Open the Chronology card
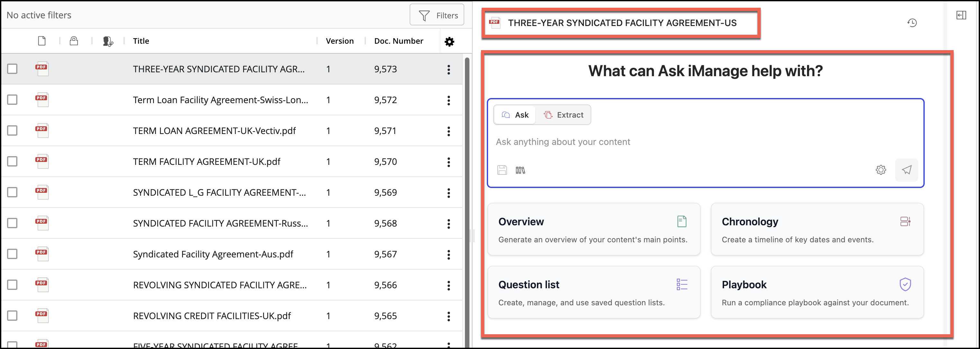 coord(817,229)
